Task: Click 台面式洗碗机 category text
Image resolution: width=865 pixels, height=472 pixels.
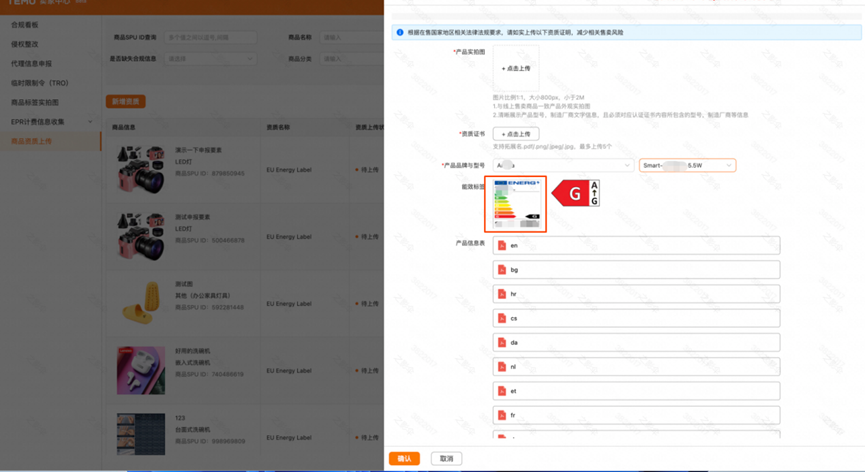Action: tap(193, 430)
